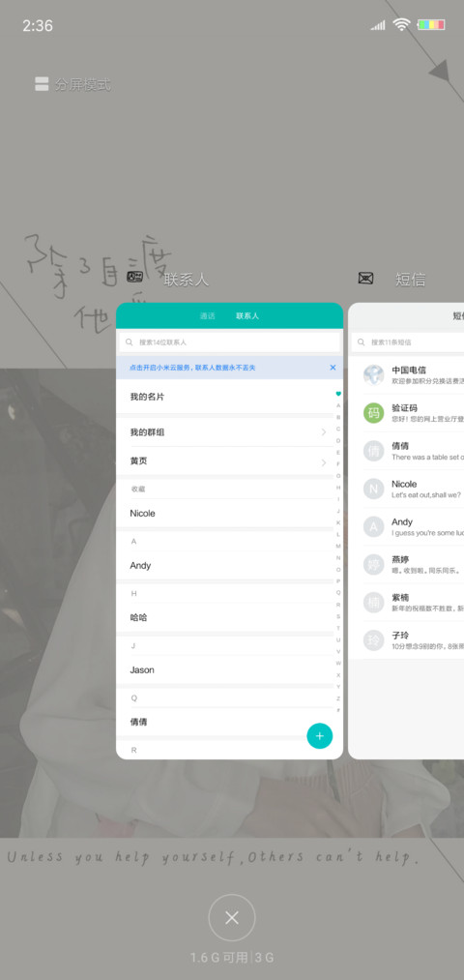Open 我的名片 entry
The width and height of the screenshot is (464, 980).
coord(225,397)
